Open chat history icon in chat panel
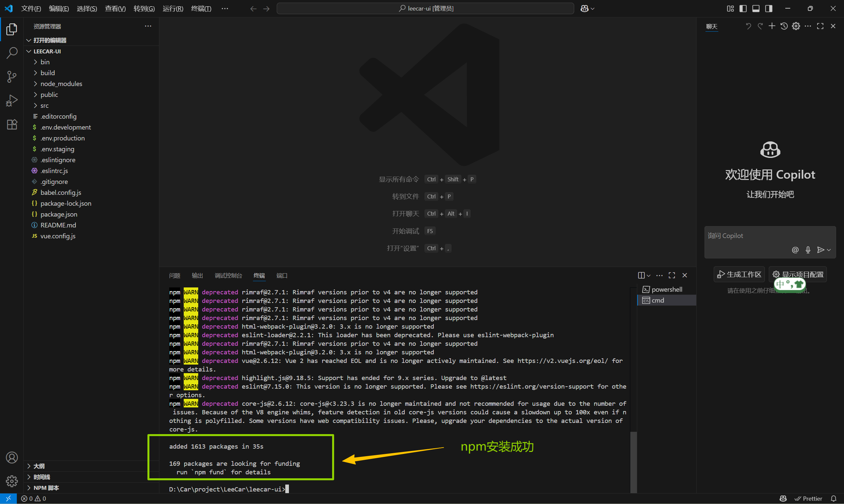 coord(784,26)
